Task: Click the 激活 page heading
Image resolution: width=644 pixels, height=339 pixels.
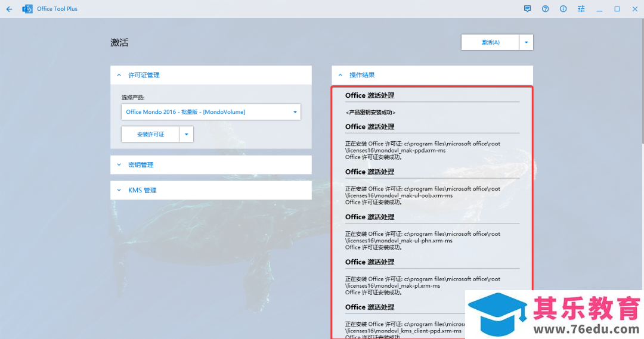Action: tap(119, 43)
